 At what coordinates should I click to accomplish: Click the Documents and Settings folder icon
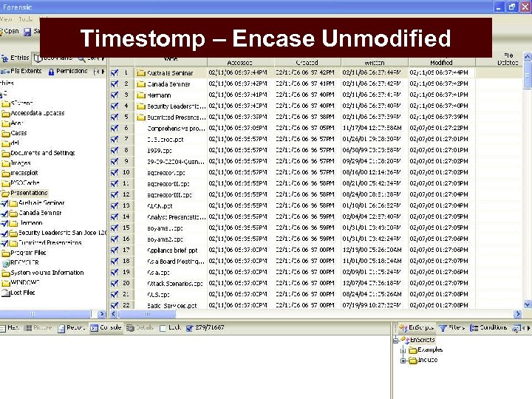pyautogui.click(x=5, y=154)
